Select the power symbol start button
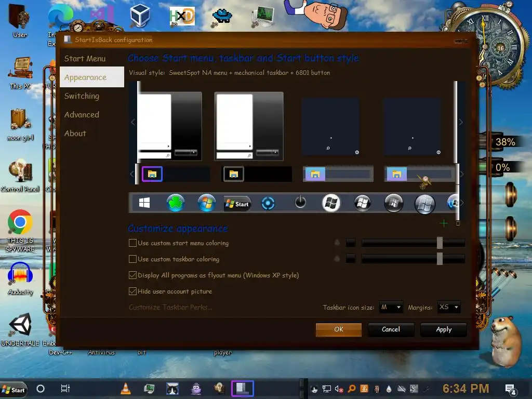 [x=300, y=203]
